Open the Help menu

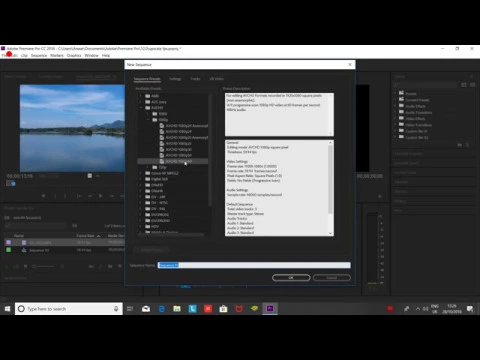[106, 55]
